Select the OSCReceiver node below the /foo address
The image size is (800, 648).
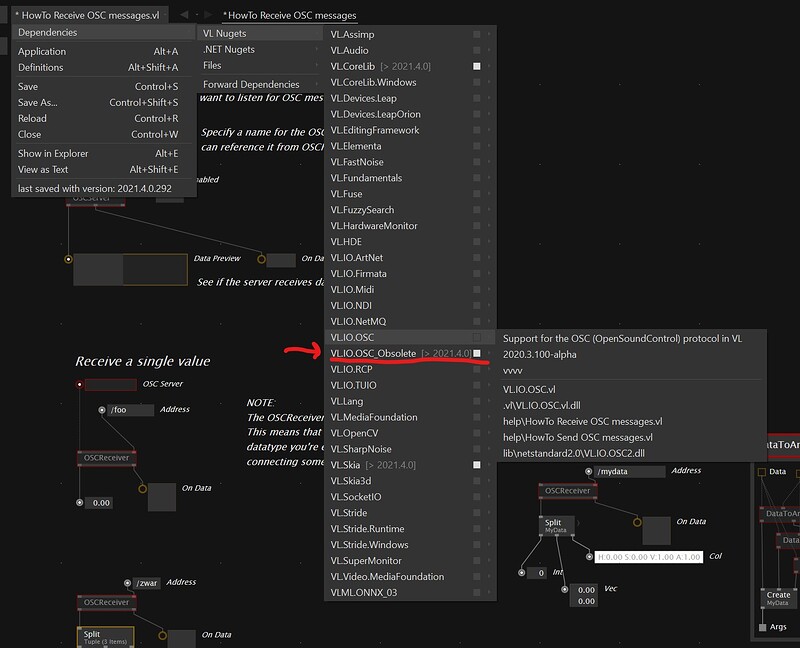(107, 458)
